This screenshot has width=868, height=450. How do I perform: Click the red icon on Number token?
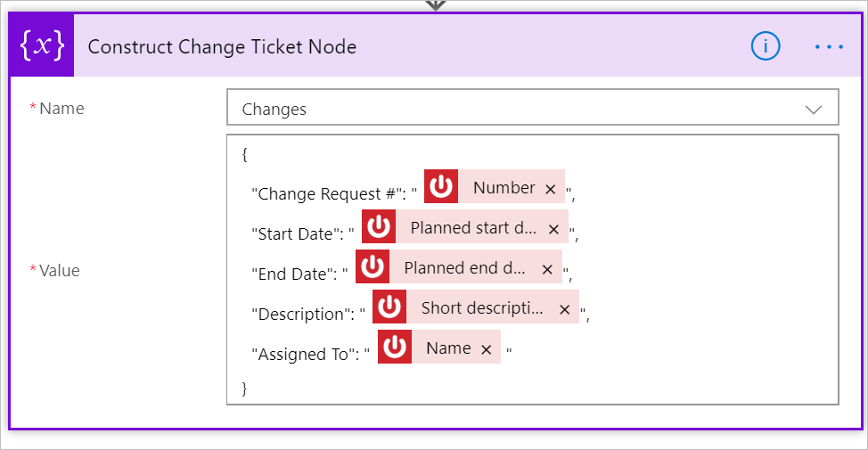click(x=441, y=187)
